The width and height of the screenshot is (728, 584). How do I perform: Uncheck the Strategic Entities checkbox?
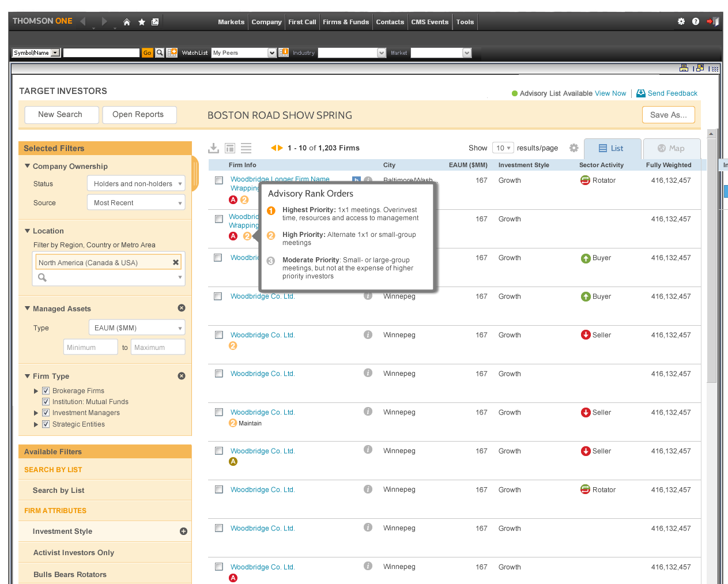pos(46,424)
